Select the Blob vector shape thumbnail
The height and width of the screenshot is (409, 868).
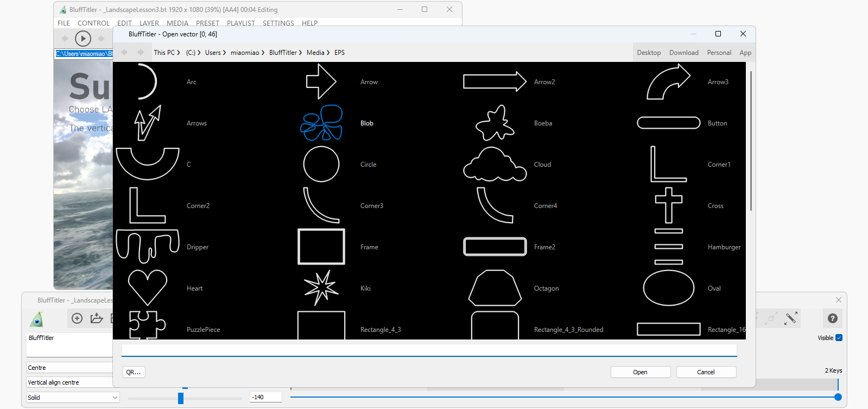321,123
